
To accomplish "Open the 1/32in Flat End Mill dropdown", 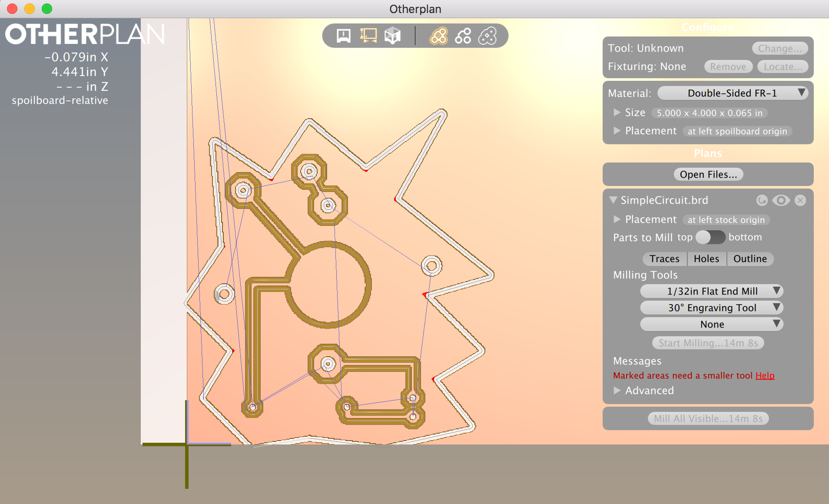I will pos(711,291).
